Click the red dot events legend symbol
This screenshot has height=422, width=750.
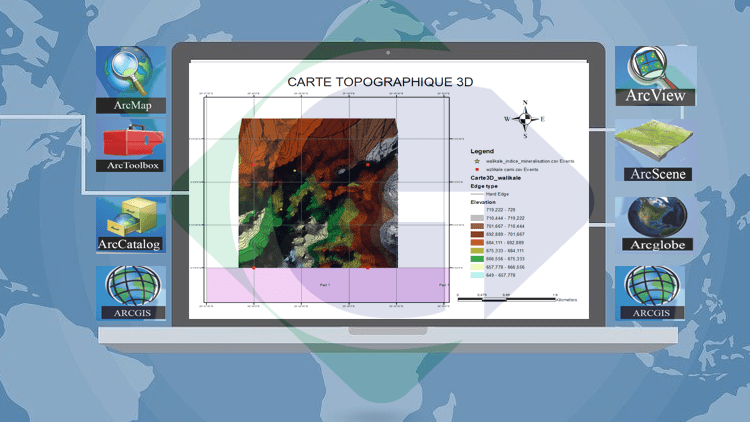tap(477, 169)
